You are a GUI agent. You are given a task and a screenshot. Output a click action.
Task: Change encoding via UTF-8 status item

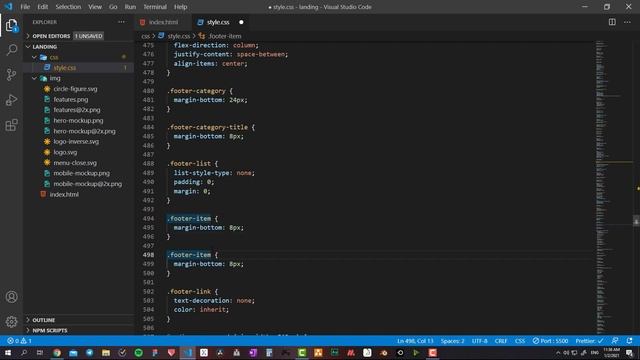tap(480, 341)
